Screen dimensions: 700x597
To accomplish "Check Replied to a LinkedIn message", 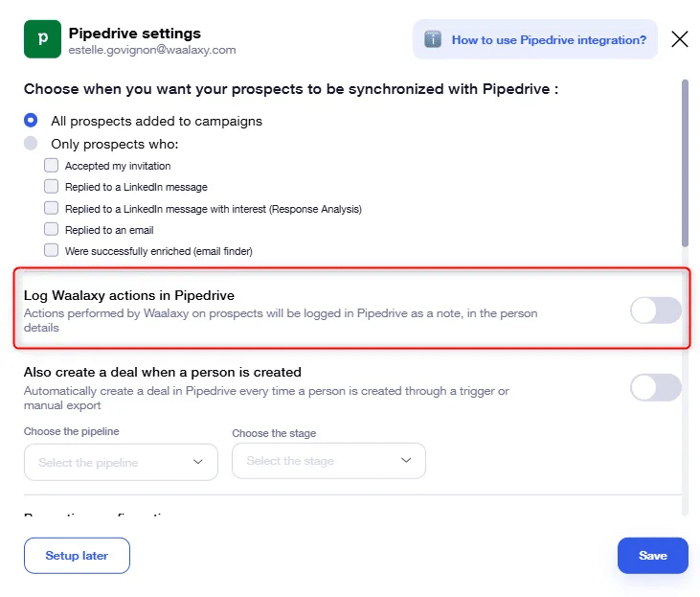I will tap(52, 186).
